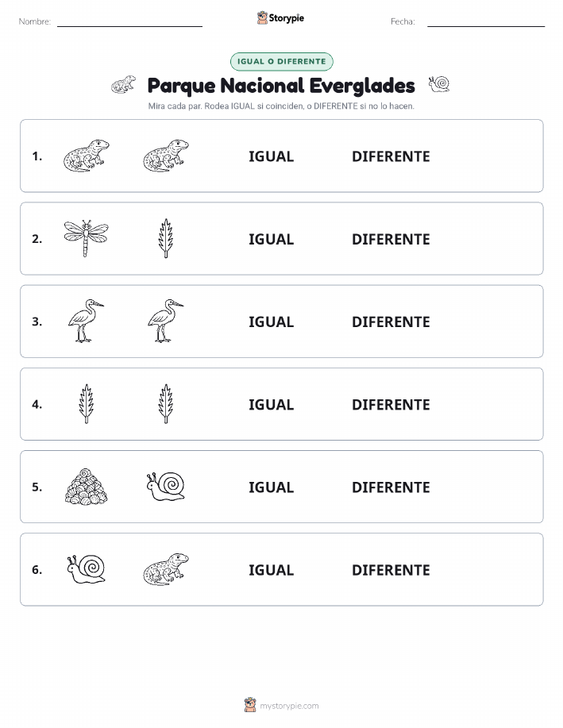Click the snail picture in row 6
Viewport: 563px width, 728px height.
[87, 569]
